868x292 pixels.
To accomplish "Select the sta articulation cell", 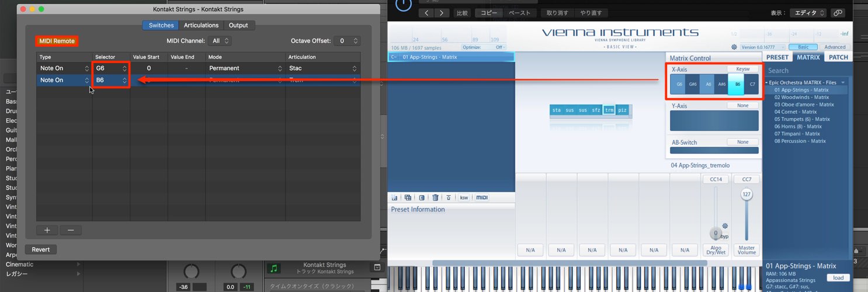I will (556, 110).
